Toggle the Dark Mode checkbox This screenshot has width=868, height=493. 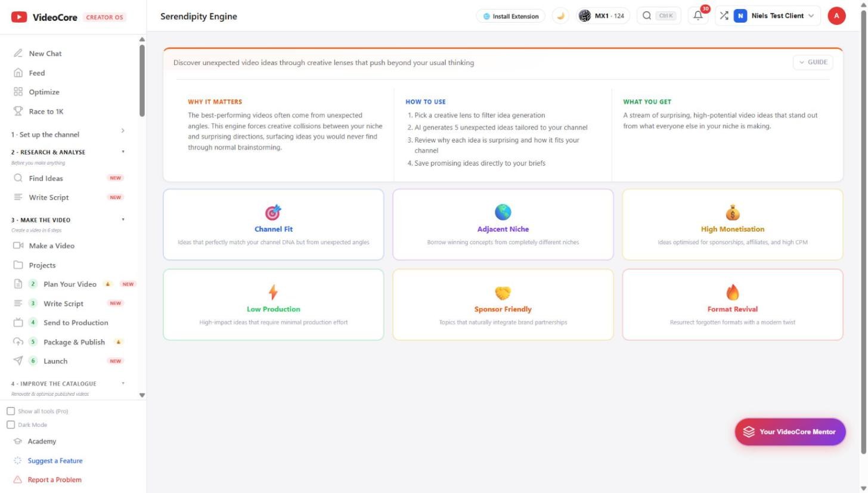click(11, 425)
